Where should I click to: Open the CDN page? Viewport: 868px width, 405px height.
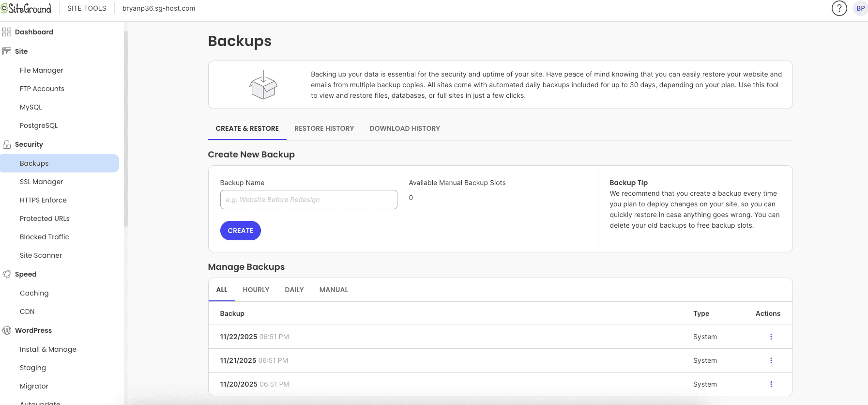tap(27, 312)
